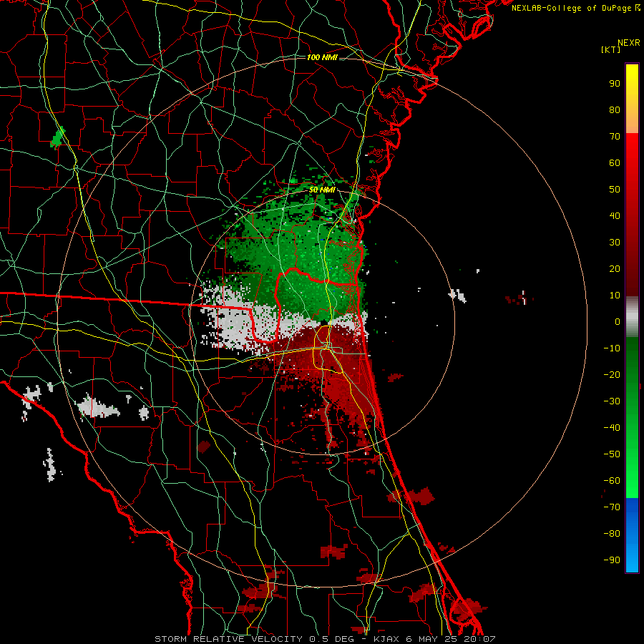Click the -20 value on the velocity scale
The image size is (644, 644).
coord(612,374)
